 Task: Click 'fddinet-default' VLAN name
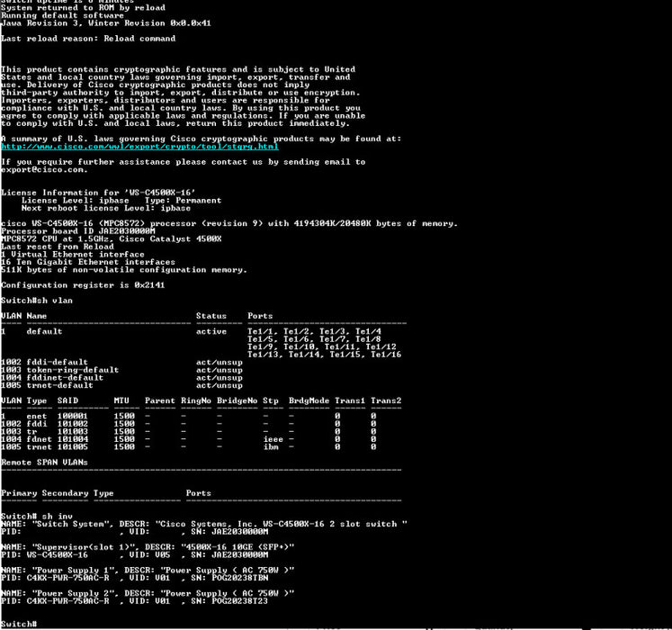point(65,378)
